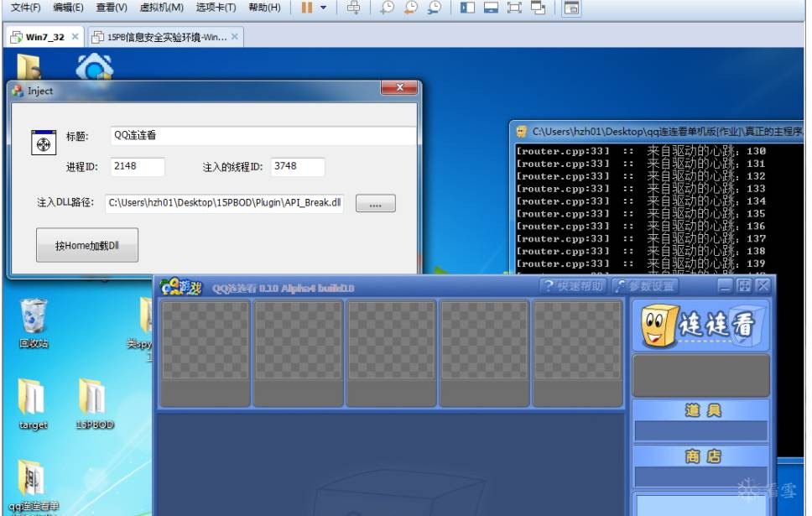Screen dimensions: 812x516
Task: Close the Win7_32 VM tab
Action: (x=75, y=36)
